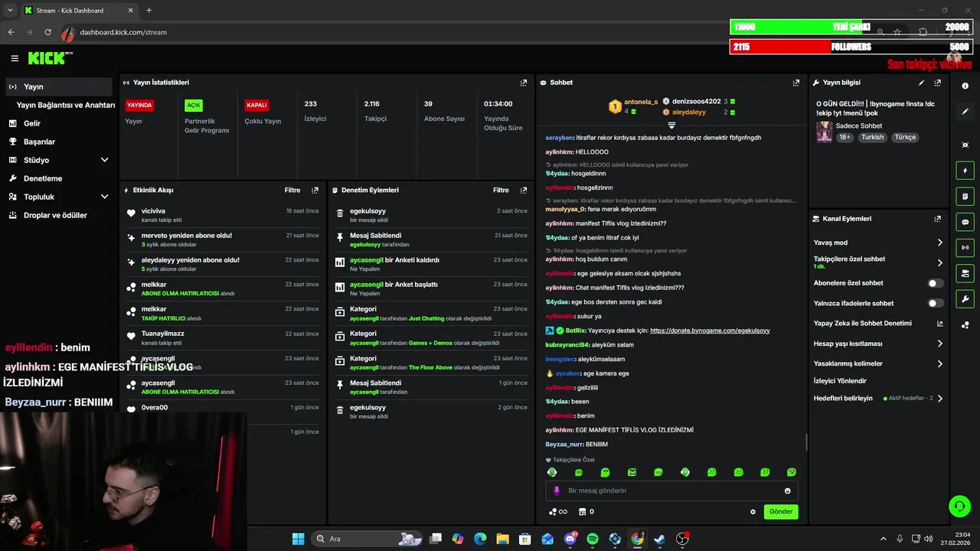Screen dimensions: 980x551
Task: Open a new browser tab
Action: (149, 10)
